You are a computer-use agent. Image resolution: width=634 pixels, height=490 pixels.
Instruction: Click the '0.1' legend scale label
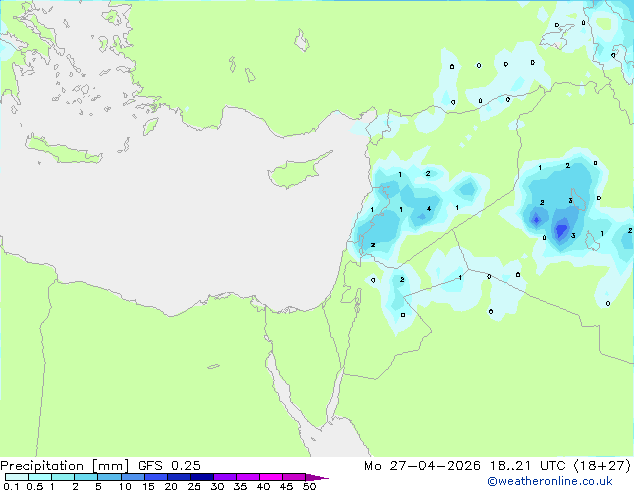coord(11,486)
